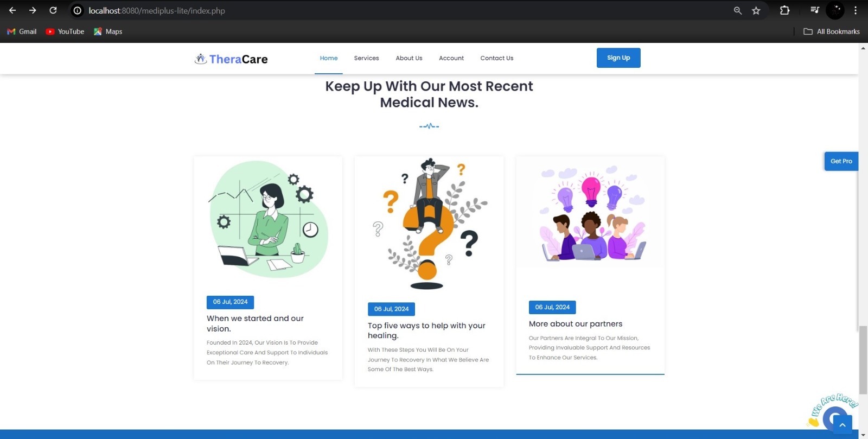Click the TheraCare logo
The image size is (868, 439).
(x=231, y=59)
